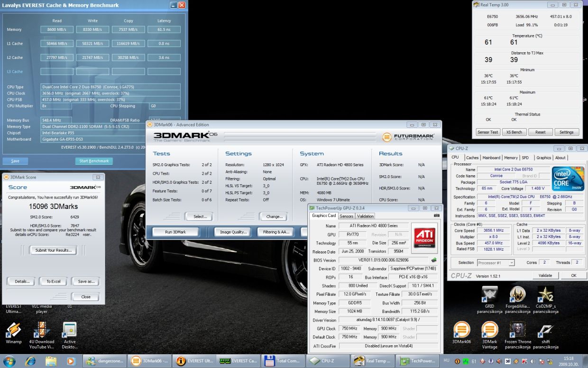Screen dimensions: 588x368
Task: Click the Save as... button in 3DMark Score
Action: 85,281
